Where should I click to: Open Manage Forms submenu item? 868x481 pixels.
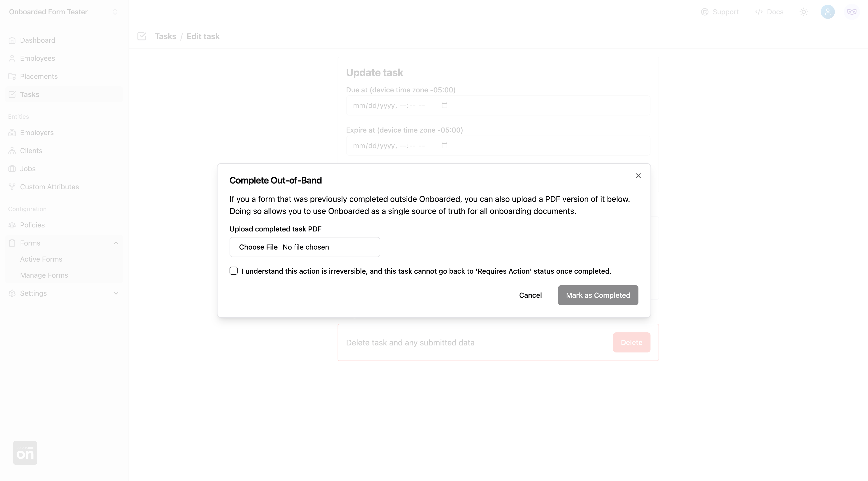click(x=44, y=275)
